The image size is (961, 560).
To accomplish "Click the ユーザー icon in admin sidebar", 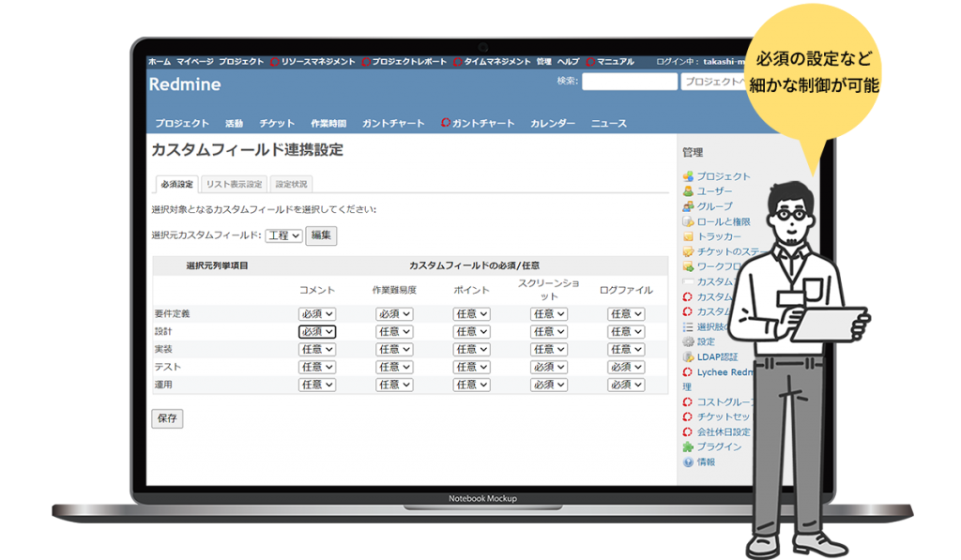I will click(x=688, y=191).
